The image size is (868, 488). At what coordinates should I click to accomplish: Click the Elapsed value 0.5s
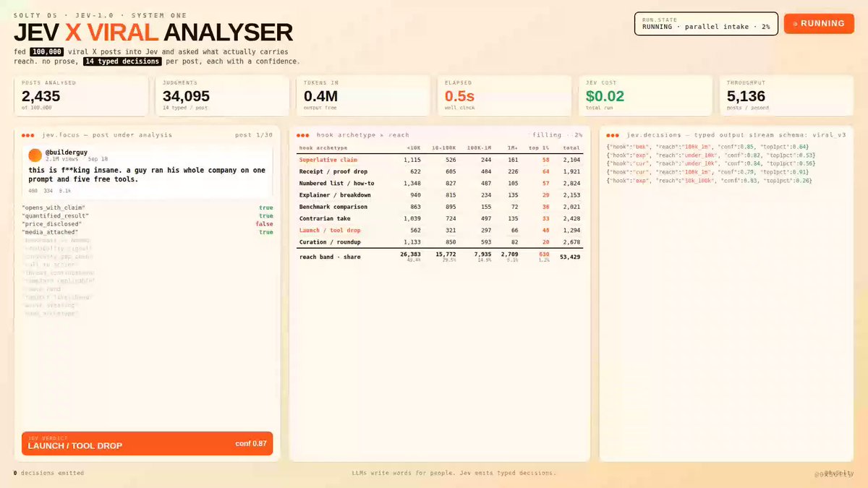tap(461, 96)
